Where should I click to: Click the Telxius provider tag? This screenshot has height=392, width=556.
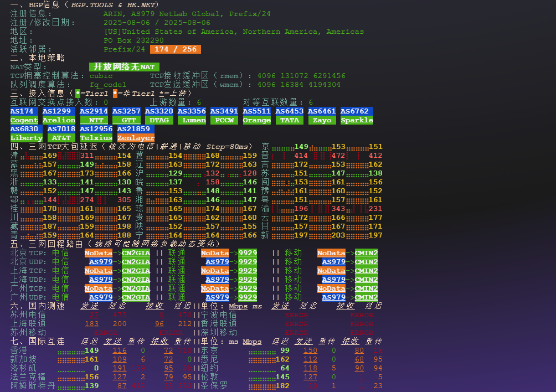click(96, 138)
